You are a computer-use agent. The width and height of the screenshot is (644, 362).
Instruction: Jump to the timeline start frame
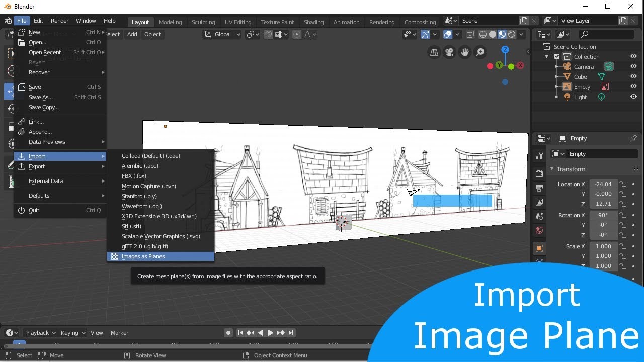click(x=240, y=333)
